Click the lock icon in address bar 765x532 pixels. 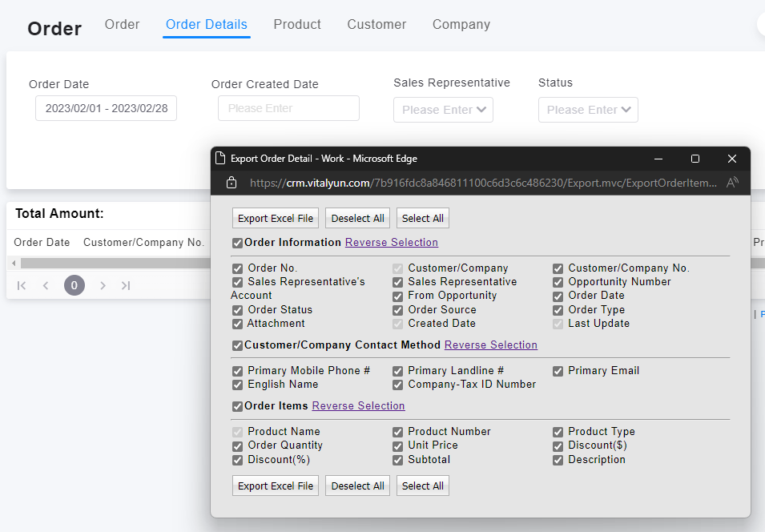click(232, 183)
